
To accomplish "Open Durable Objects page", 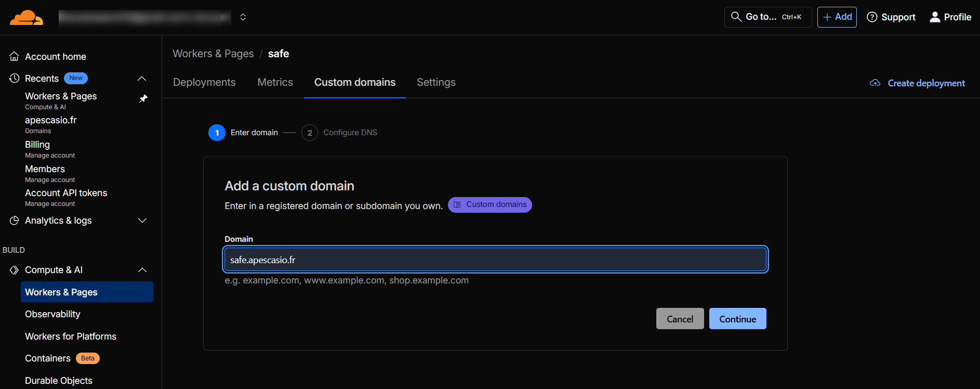I will click(59, 381).
